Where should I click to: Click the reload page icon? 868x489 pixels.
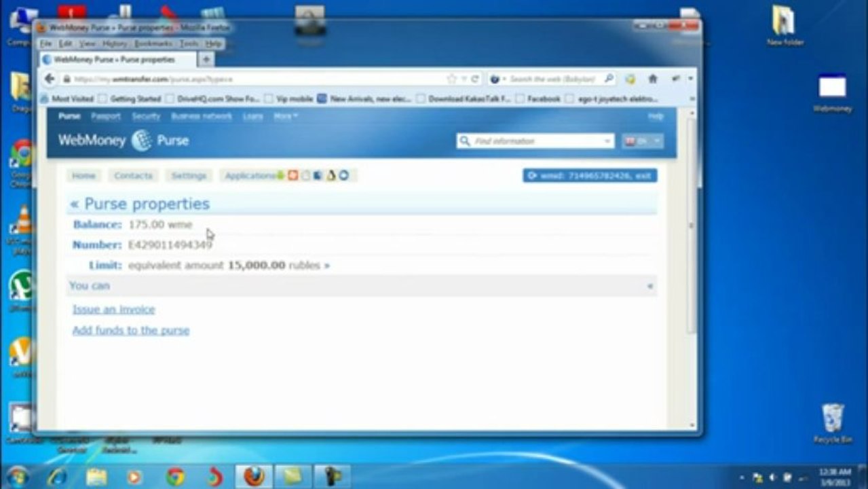[475, 79]
